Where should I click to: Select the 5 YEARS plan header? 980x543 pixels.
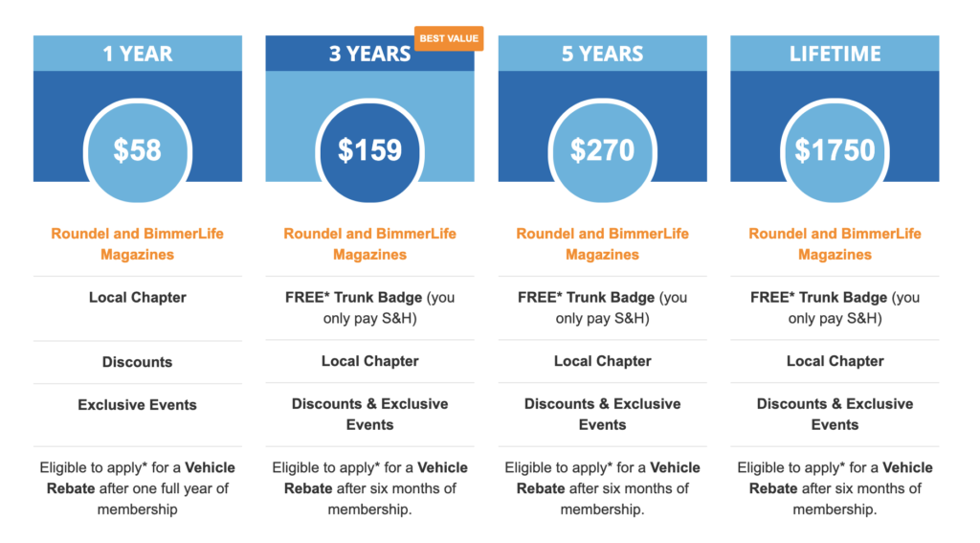pos(603,54)
